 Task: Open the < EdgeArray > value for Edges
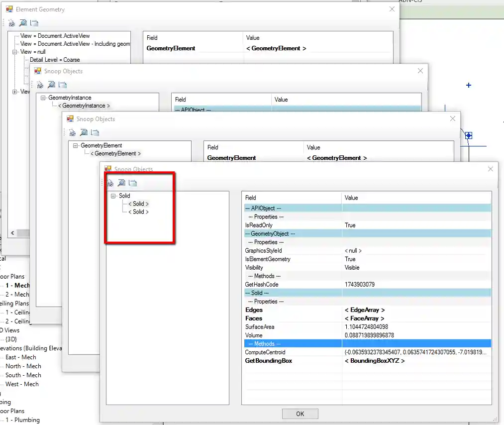(365, 310)
